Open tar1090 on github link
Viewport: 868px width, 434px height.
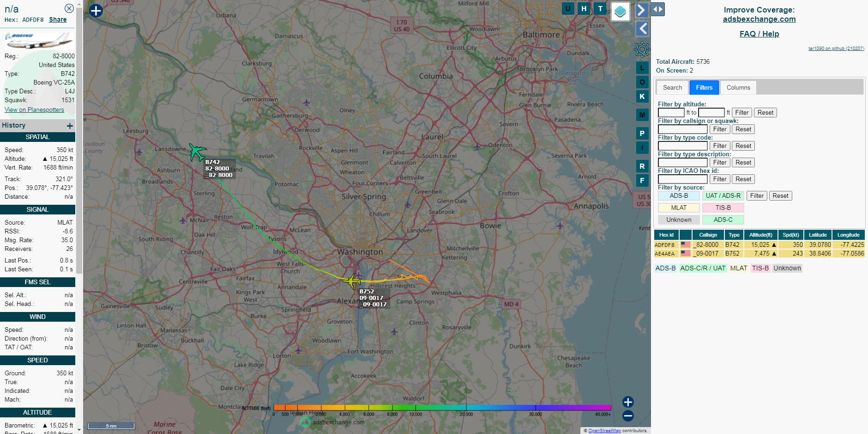coord(836,49)
